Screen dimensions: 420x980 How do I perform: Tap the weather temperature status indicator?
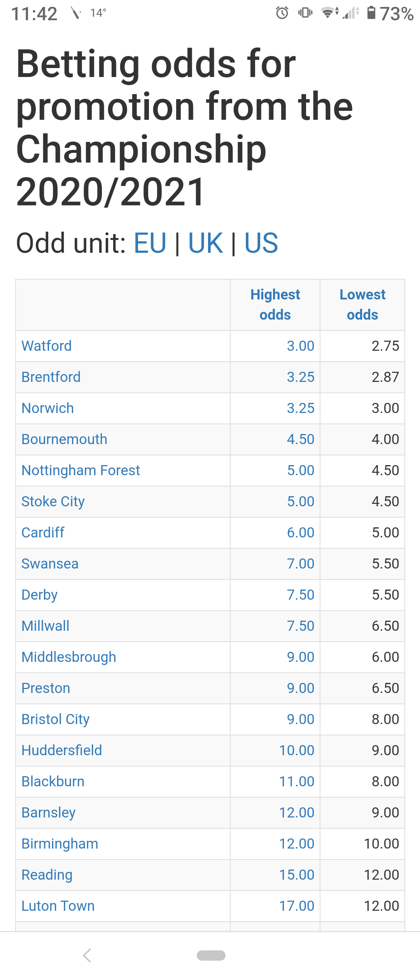[98, 13]
